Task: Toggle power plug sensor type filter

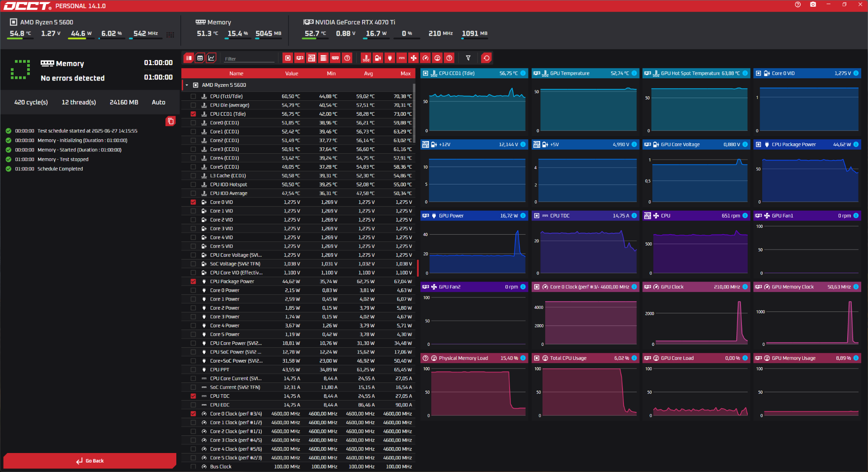Action: coord(390,58)
